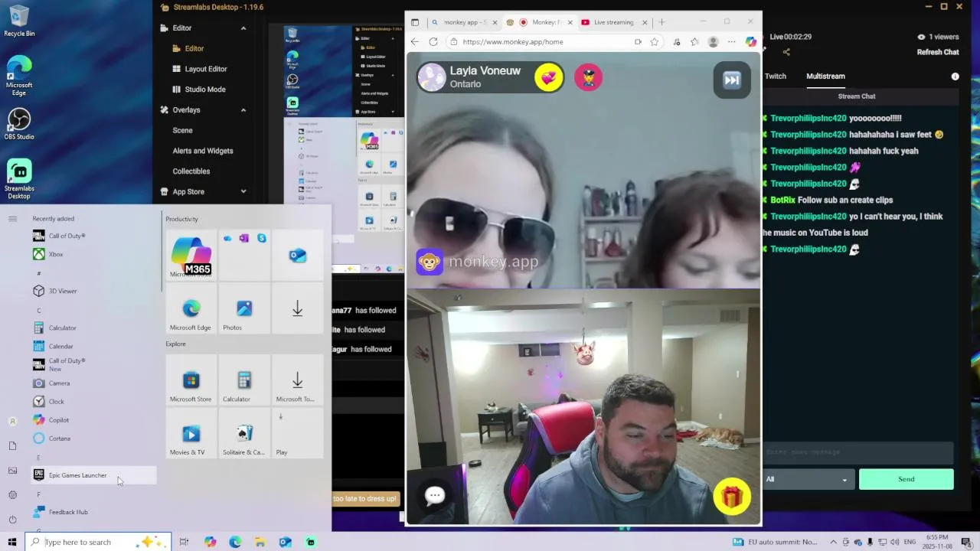Open Edge tab actions menu
The width and height of the screenshot is (980, 551).
[x=415, y=22]
